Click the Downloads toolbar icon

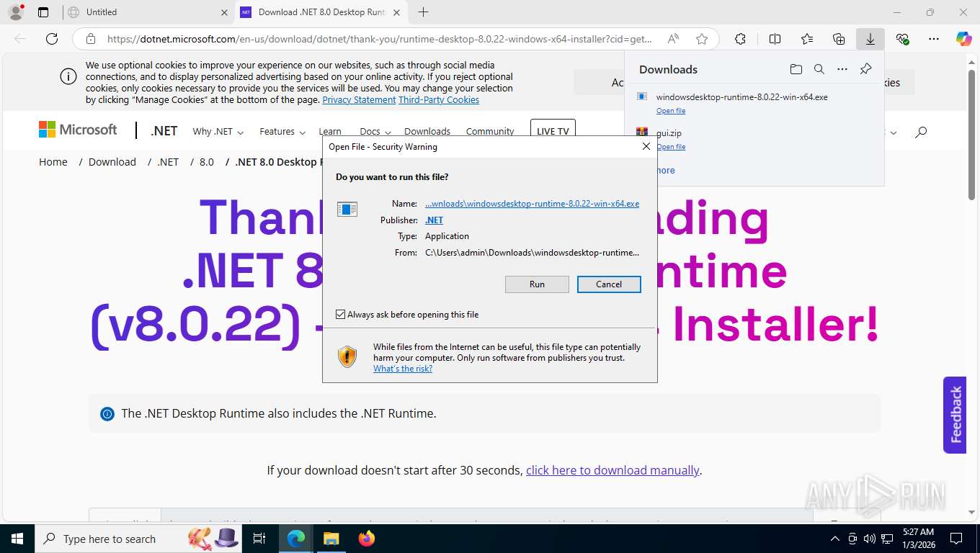click(870, 39)
